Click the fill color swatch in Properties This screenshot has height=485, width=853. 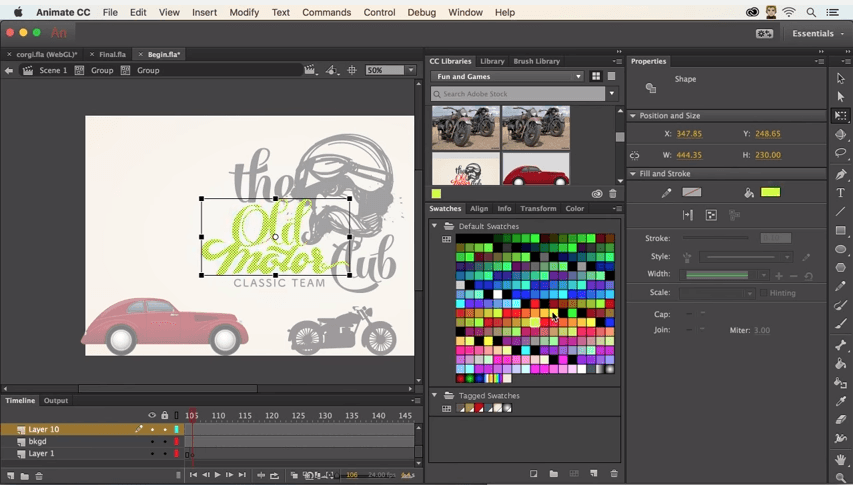tap(770, 193)
